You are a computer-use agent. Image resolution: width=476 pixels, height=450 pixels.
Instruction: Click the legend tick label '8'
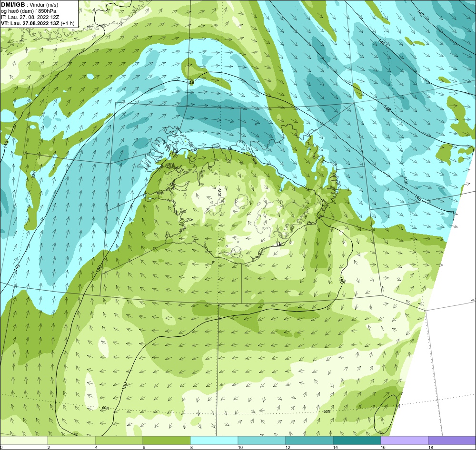point(191,447)
